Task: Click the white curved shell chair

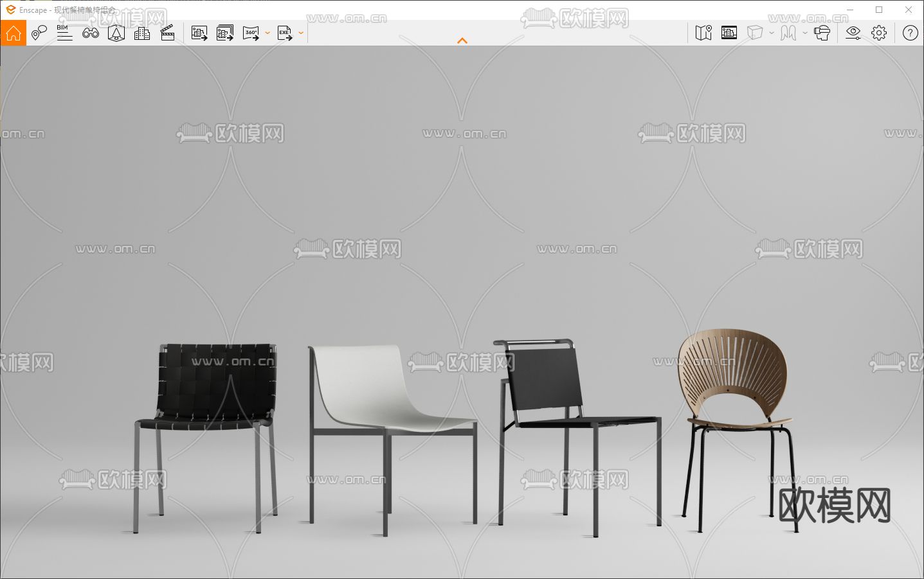Action: point(392,440)
